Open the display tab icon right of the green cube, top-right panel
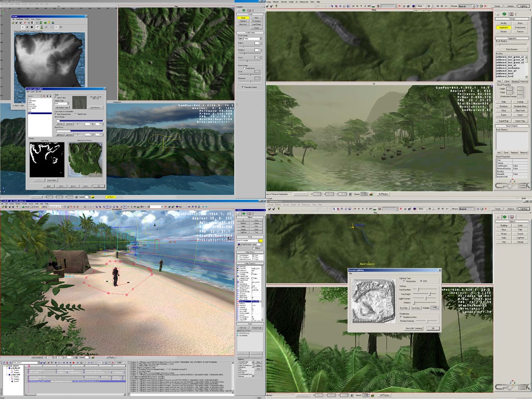532x399 pixels. (512, 14)
